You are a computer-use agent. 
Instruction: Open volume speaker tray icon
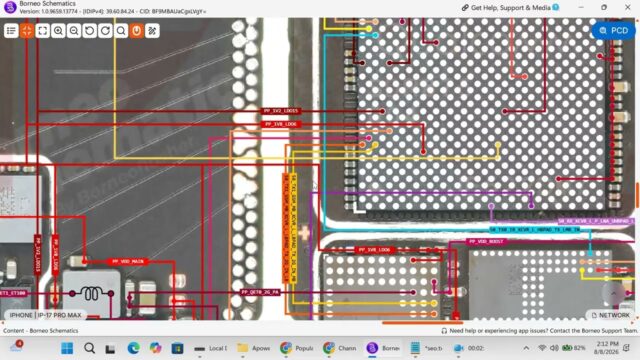coord(554,348)
